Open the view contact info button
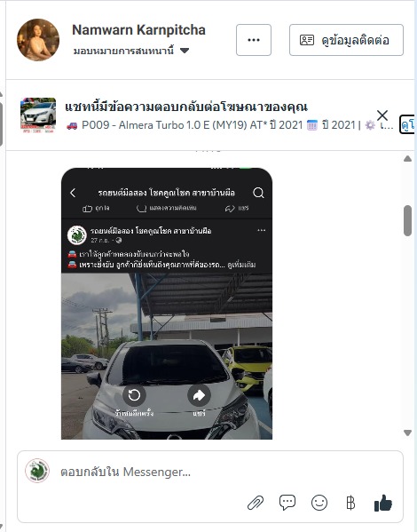This screenshot has width=417, height=532. coord(346,40)
